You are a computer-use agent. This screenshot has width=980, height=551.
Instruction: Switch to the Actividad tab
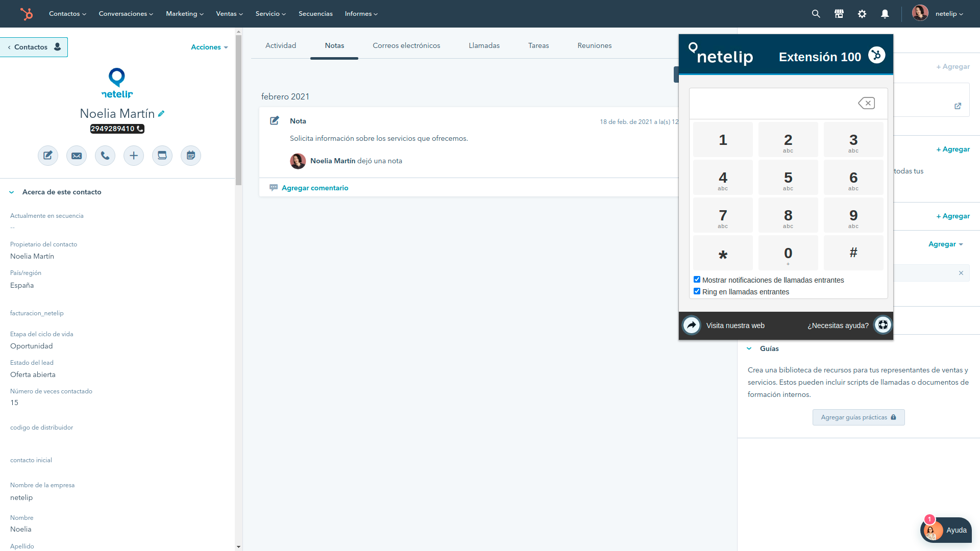pos(281,45)
